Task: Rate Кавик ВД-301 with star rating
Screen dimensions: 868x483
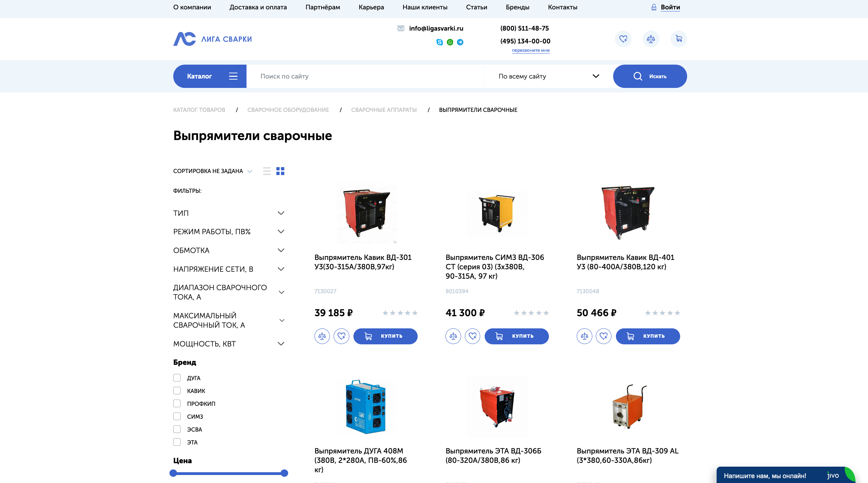Action: click(x=400, y=313)
